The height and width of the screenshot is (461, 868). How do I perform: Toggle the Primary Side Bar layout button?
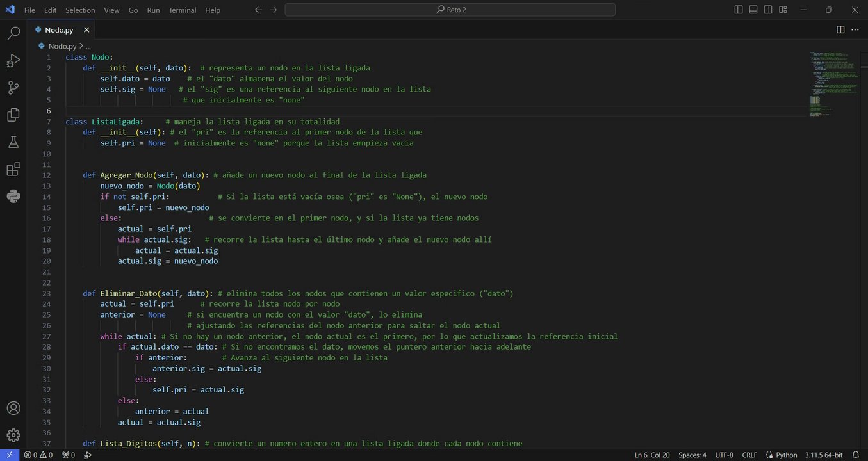pos(739,10)
